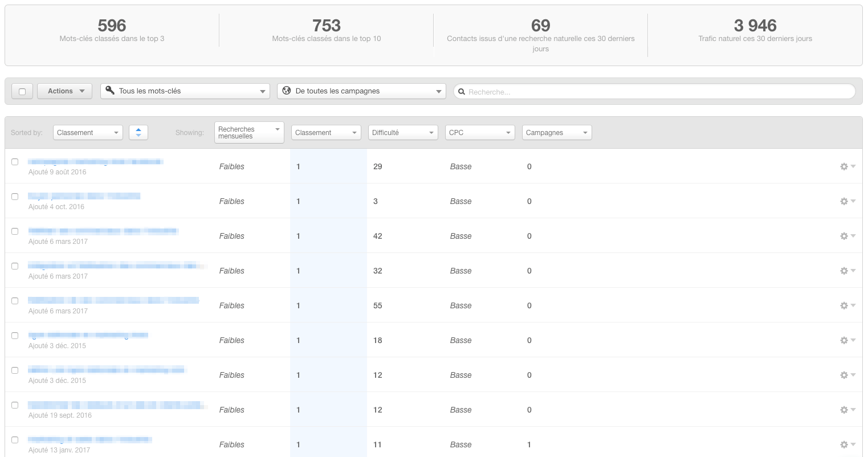Select checkbox of row with difficulty 32
The height and width of the screenshot is (457, 868).
[15, 266]
